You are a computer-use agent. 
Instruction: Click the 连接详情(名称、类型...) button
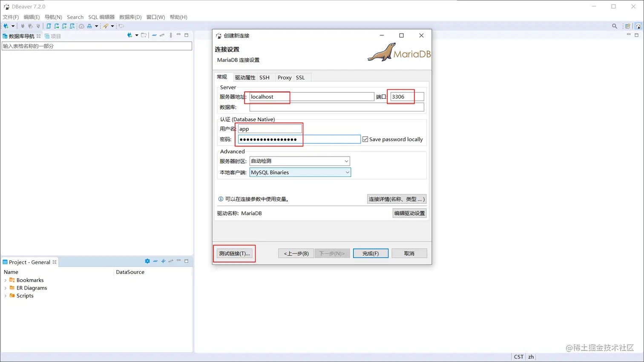point(397,199)
